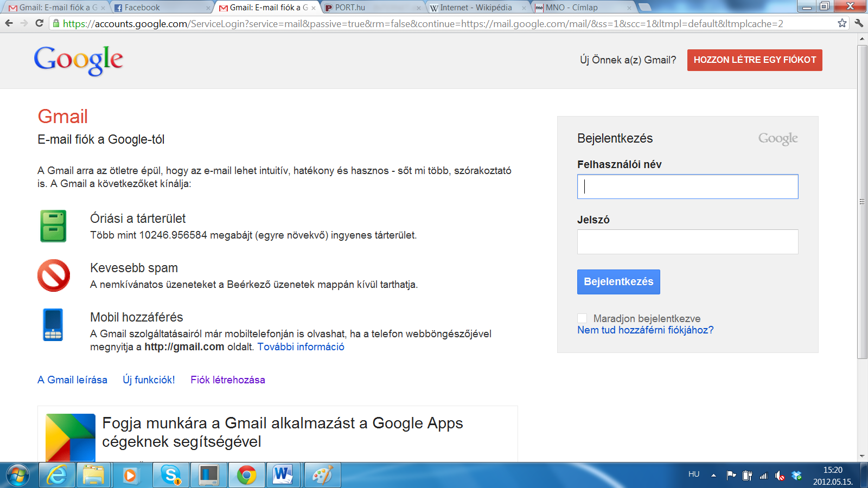This screenshot has height=488, width=868.
Task: Click the Mobil hozzáférés heading
Action: [137, 317]
